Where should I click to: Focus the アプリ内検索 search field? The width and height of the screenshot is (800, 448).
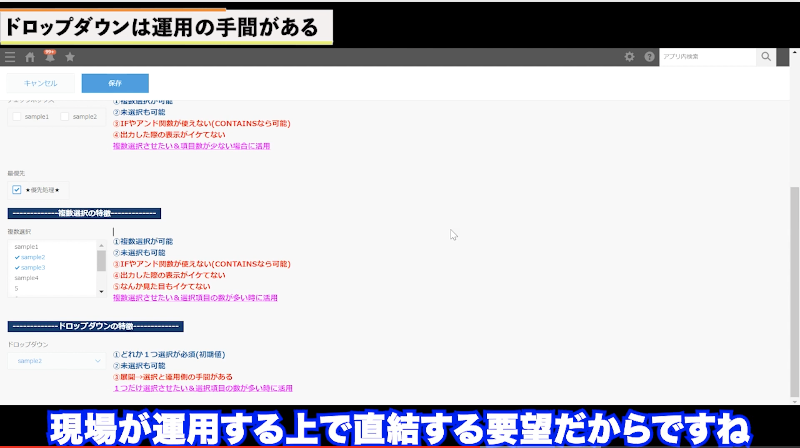coord(707,57)
